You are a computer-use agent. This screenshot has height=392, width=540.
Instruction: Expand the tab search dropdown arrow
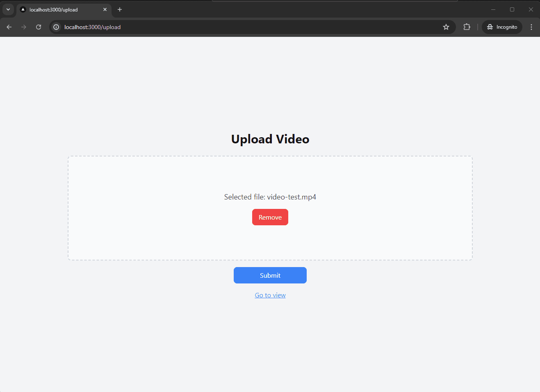coord(8,9)
